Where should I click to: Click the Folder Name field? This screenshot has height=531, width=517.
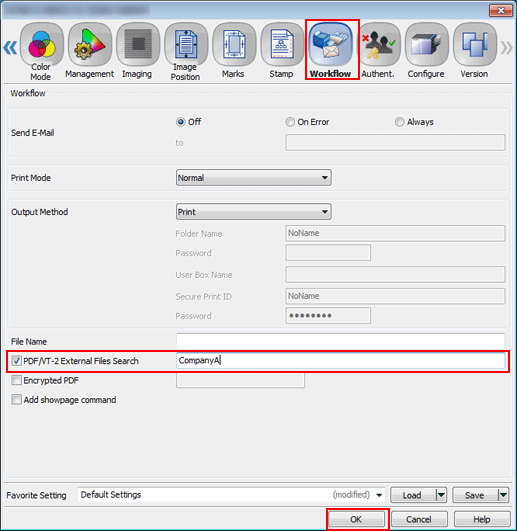(x=395, y=233)
